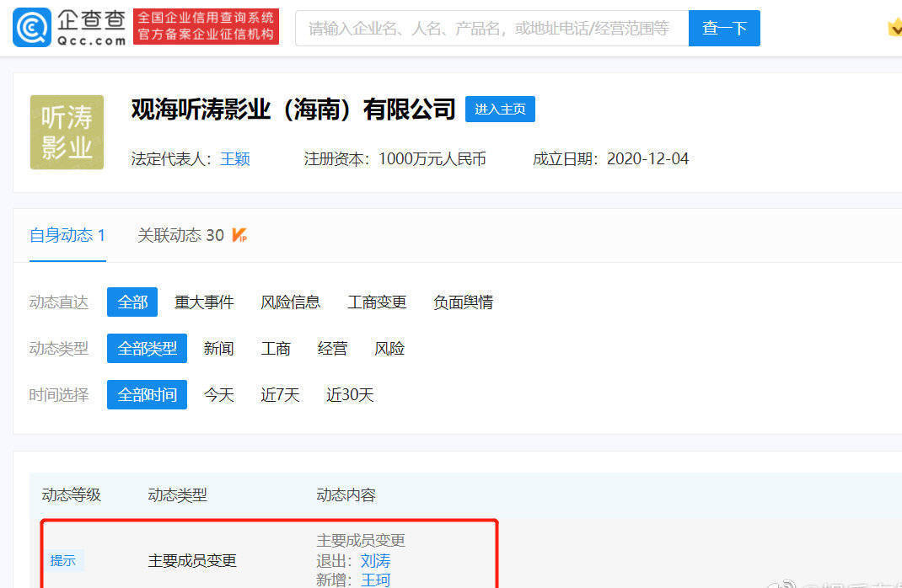Click the founding date 2020-12-04
This screenshot has width=902, height=588.
tap(647, 158)
